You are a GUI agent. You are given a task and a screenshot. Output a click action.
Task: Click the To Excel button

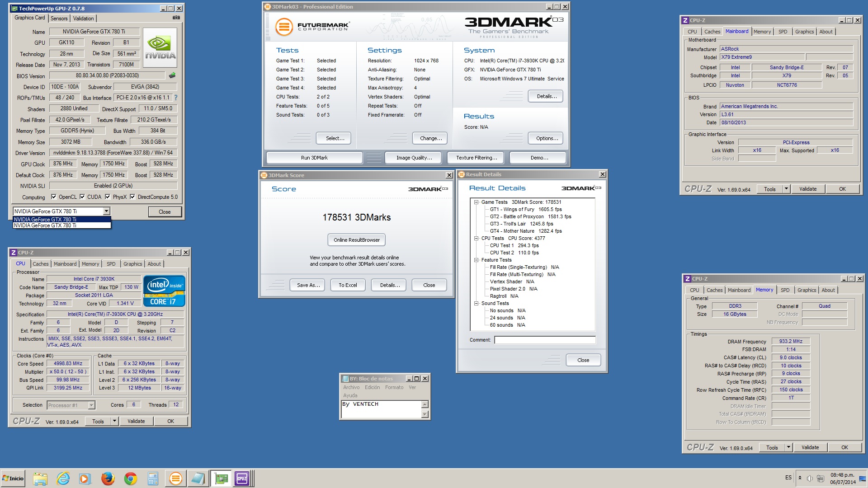(348, 285)
